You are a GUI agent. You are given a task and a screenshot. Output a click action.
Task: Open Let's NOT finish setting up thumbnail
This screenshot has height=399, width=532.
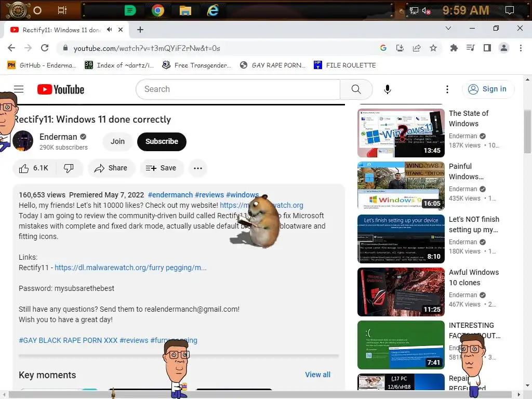click(x=401, y=239)
